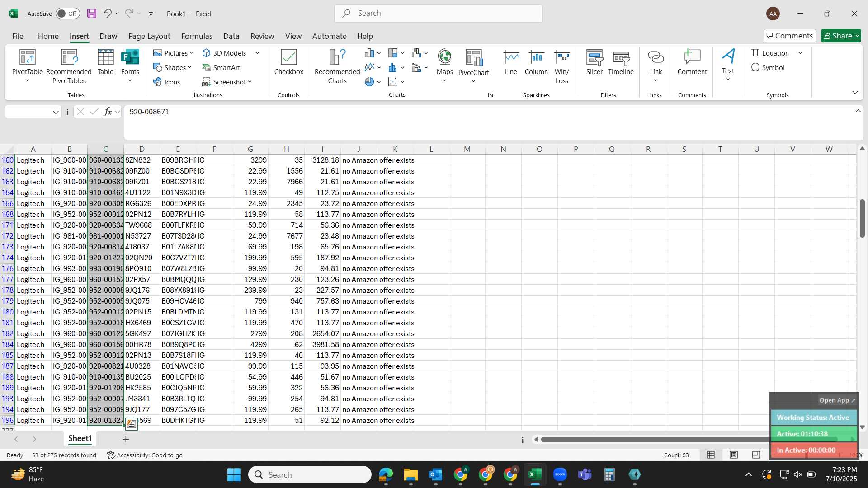This screenshot has height=488, width=868.
Task: Switch to Page Break Preview
Action: 756,455
